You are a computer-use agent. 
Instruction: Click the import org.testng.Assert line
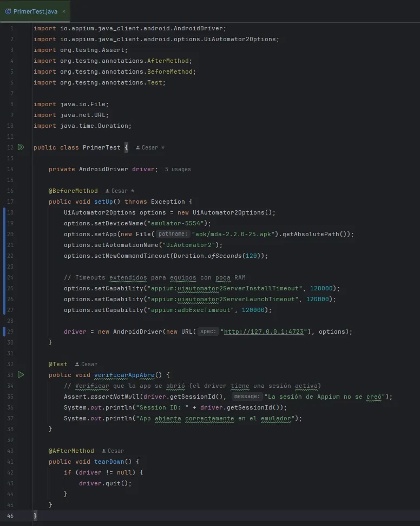pyautogui.click(x=81, y=50)
